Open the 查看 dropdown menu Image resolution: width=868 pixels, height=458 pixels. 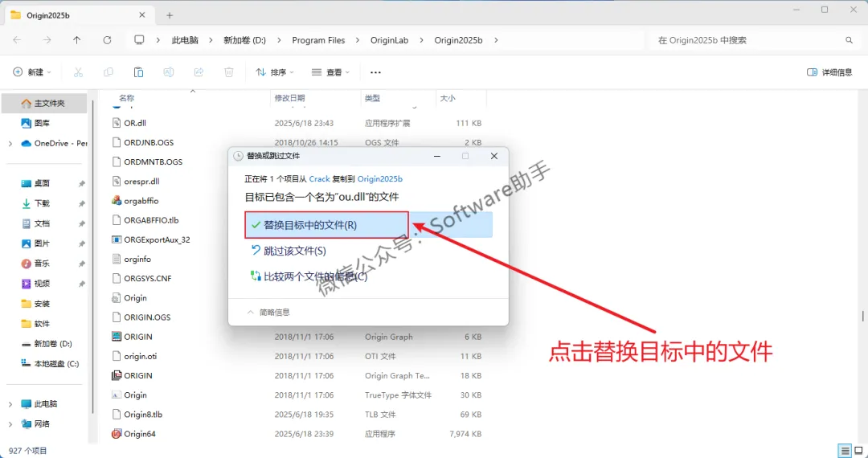pos(330,72)
